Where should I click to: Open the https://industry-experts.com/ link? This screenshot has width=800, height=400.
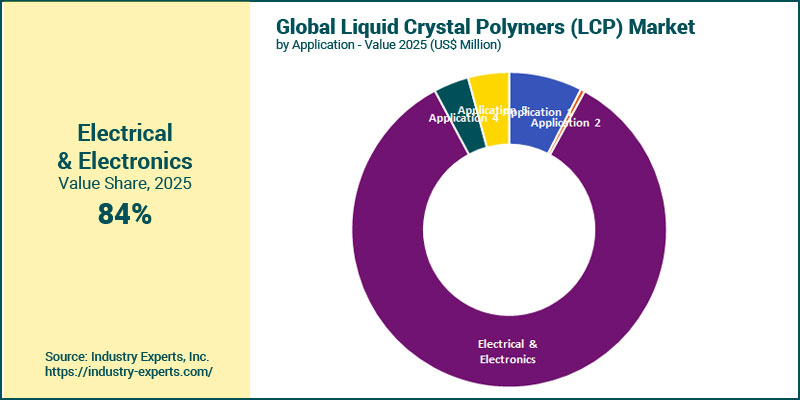point(129,371)
